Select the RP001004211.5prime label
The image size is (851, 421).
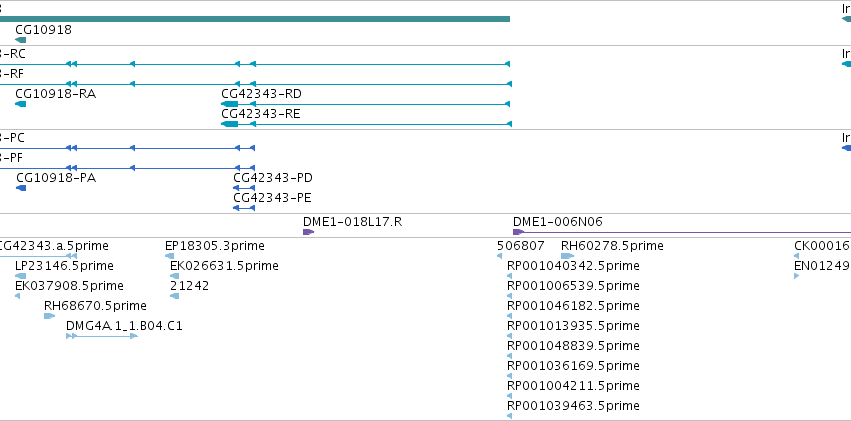573,386
